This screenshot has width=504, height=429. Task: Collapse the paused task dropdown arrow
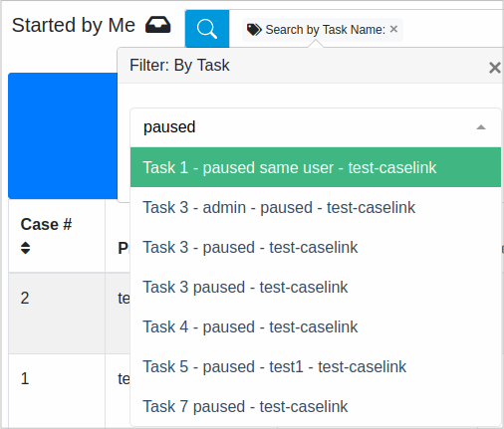click(481, 127)
